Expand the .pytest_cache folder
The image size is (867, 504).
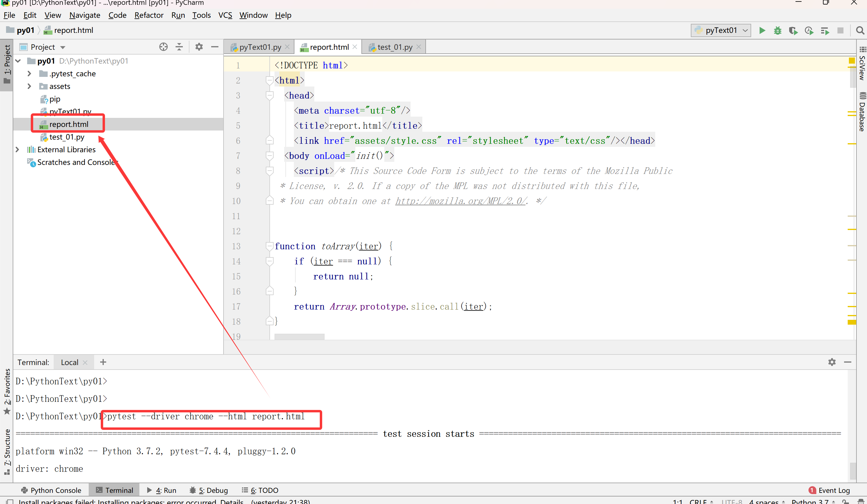[x=29, y=74]
